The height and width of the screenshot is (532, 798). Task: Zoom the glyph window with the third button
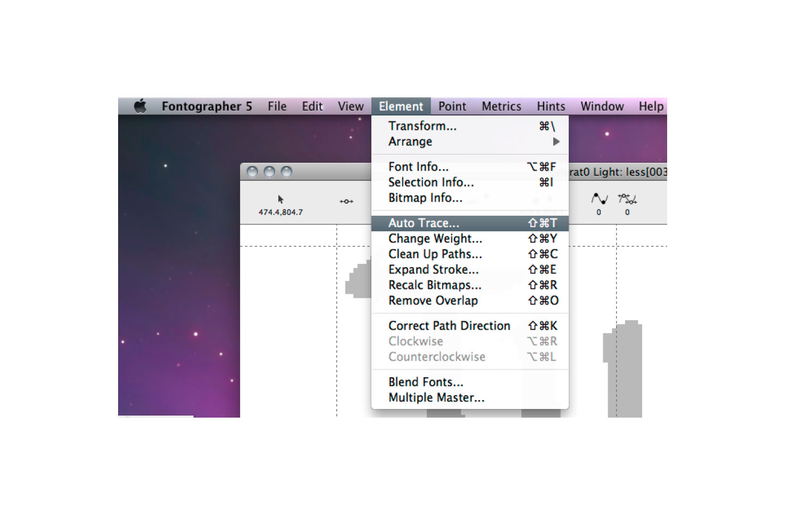287,172
